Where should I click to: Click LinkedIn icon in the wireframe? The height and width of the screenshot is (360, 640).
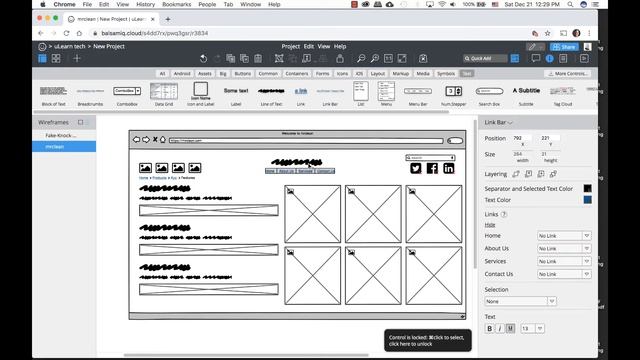(x=449, y=168)
